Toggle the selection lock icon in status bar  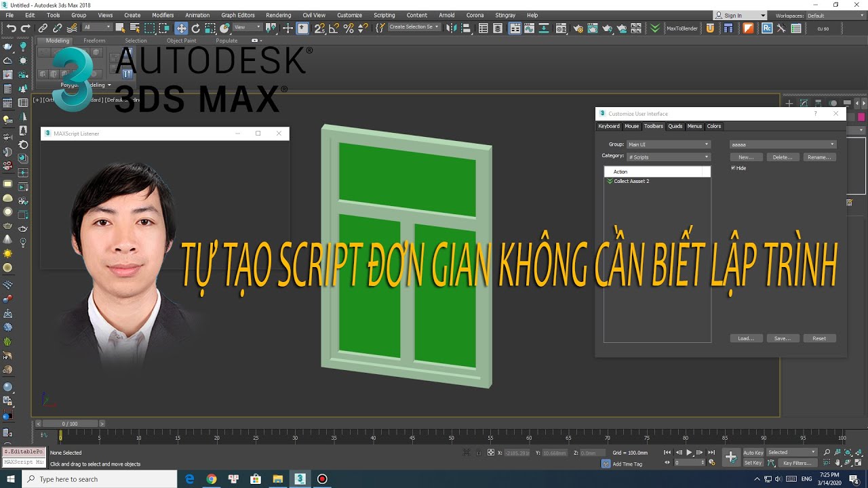coord(479,453)
